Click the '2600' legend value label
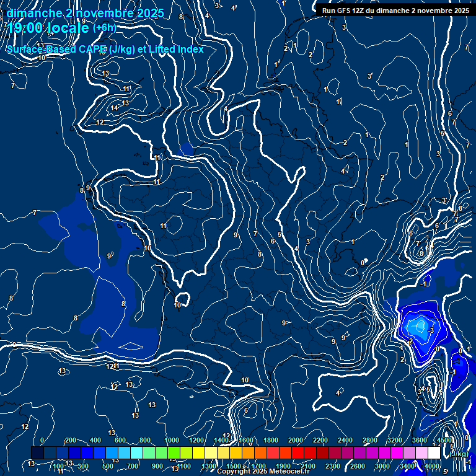Image resolution: width=476 pixels, height=476 pixels. click(358, 466)
